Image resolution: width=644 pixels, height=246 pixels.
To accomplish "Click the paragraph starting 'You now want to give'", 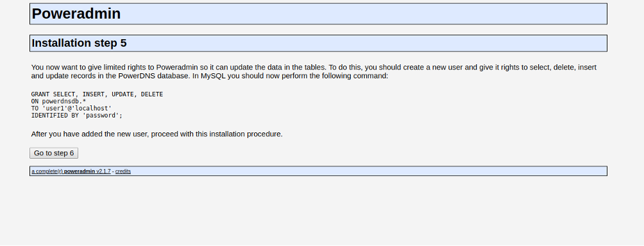I will [x=314, y=71].
